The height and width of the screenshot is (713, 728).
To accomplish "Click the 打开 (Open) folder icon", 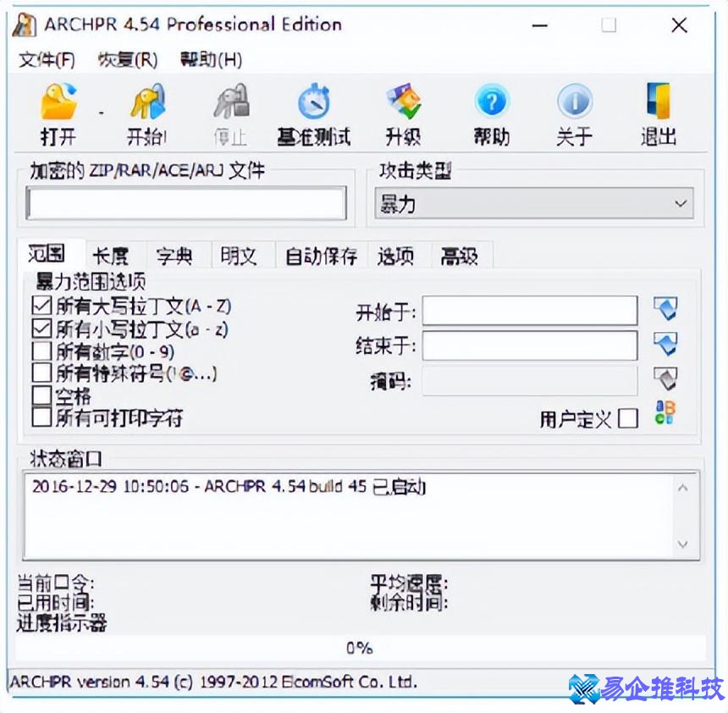I will pyautogui.click(x=58, y=103).
